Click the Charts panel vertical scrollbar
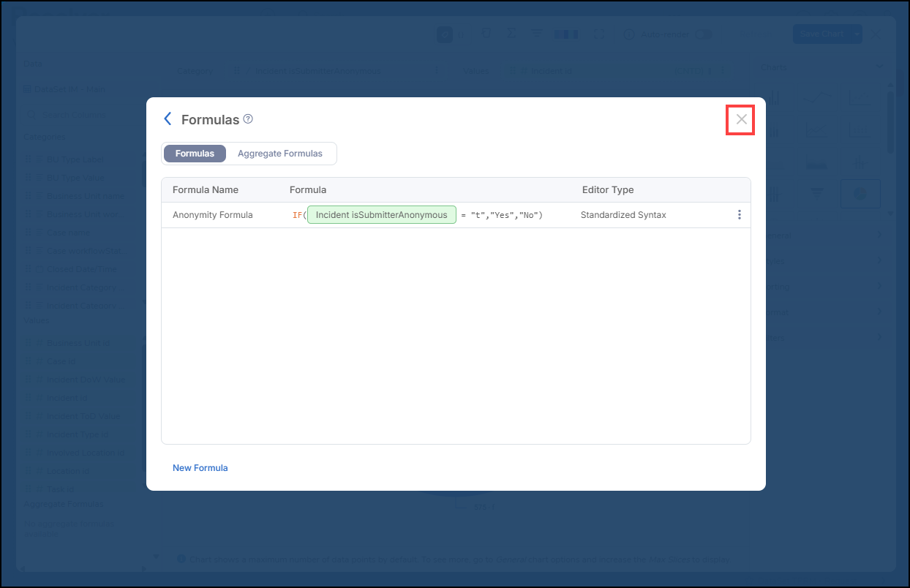 pos(890,121)
